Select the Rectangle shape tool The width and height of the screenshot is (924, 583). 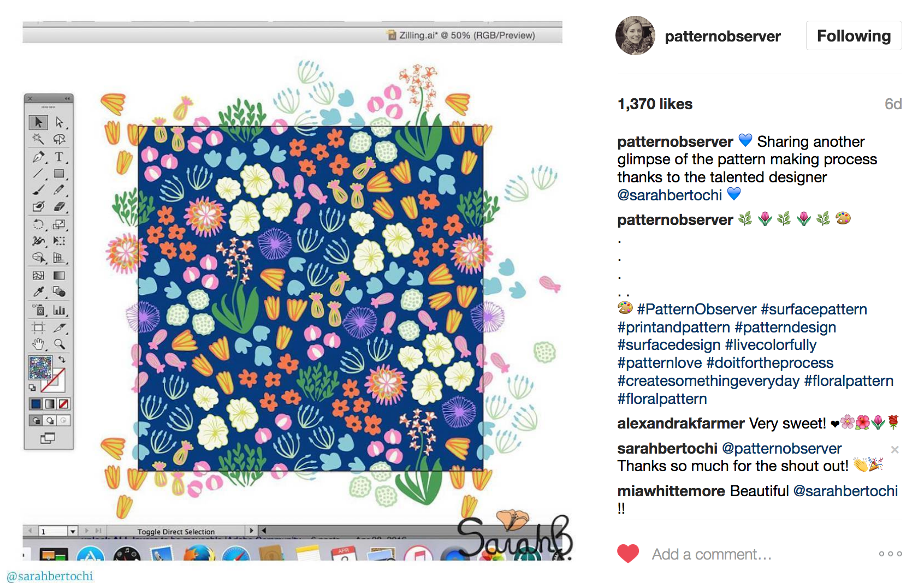59,174
